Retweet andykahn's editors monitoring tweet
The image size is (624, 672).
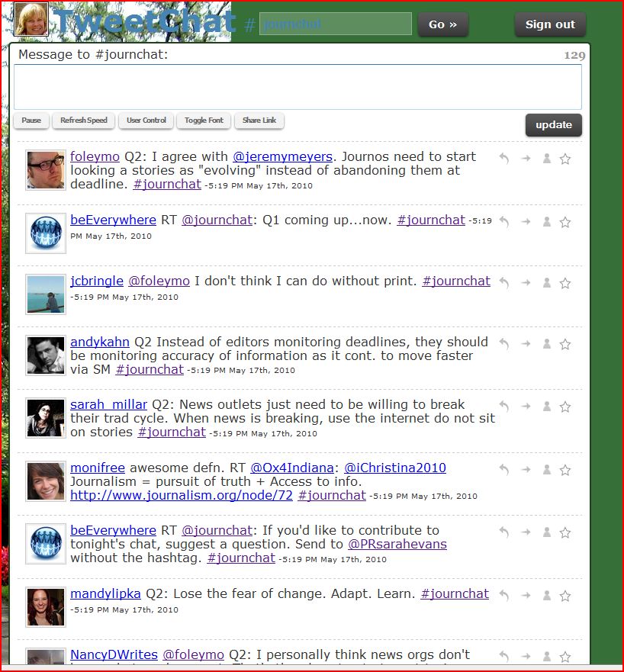526,343
